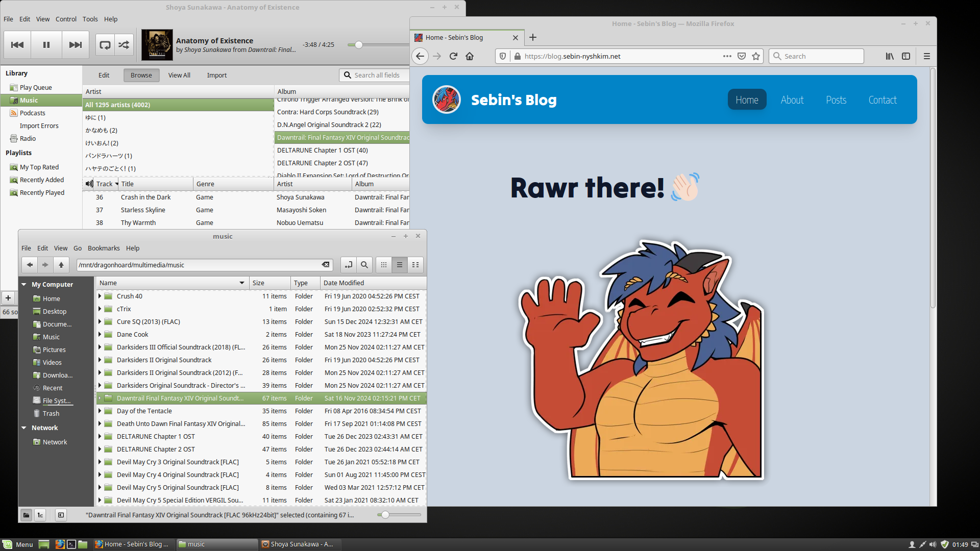Click the Import button in Rhythmbox

point(217,75)
